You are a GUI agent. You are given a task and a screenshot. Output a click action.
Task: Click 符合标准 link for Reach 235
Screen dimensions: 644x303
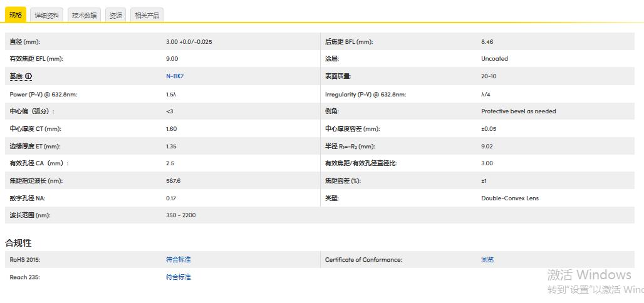click(x=178, y=277)
